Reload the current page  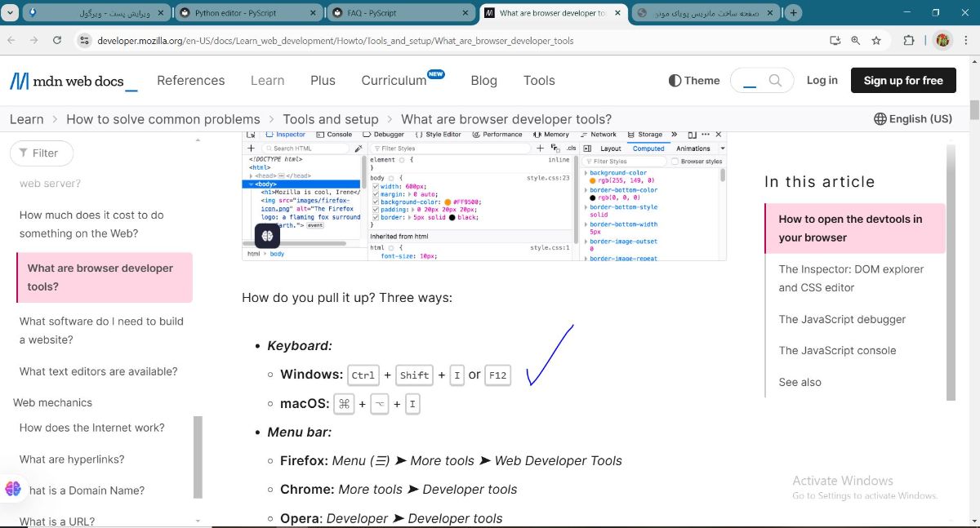(x=57, y=40)
